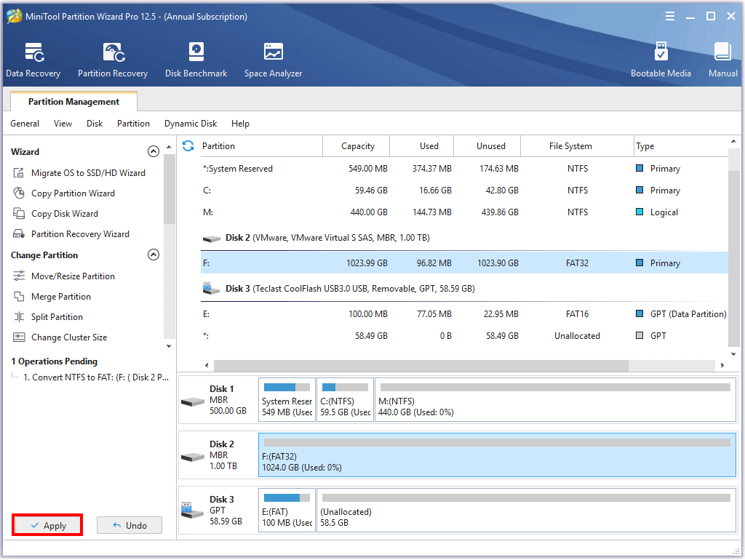This screenshot has width=745, height=560.
Task: Click the Copy Partition Wizard icon
Action: point(18,193)
